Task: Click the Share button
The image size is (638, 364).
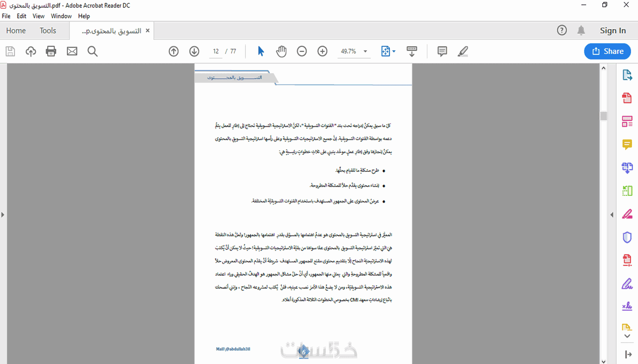Action: click(607, 51)
